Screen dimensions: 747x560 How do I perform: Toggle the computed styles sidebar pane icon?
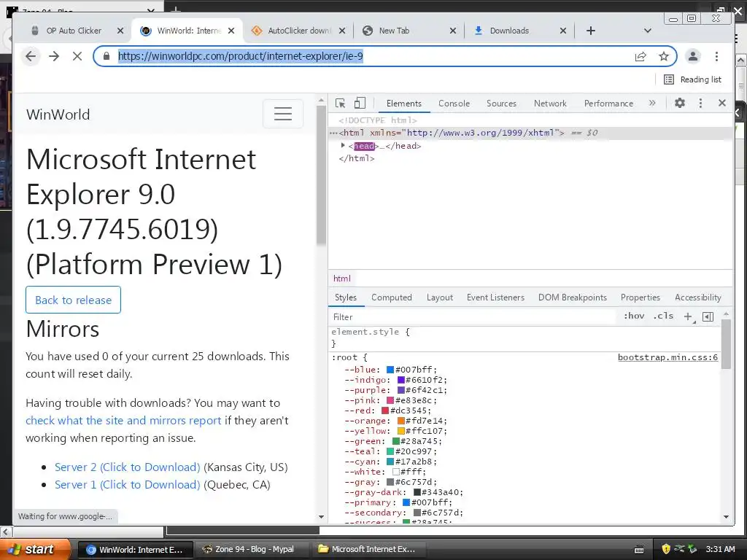[x=708, y=316]
